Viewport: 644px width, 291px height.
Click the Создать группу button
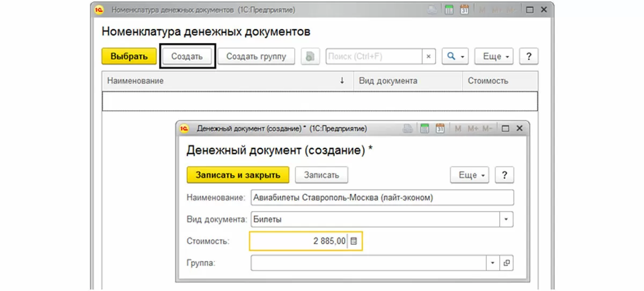256,56
